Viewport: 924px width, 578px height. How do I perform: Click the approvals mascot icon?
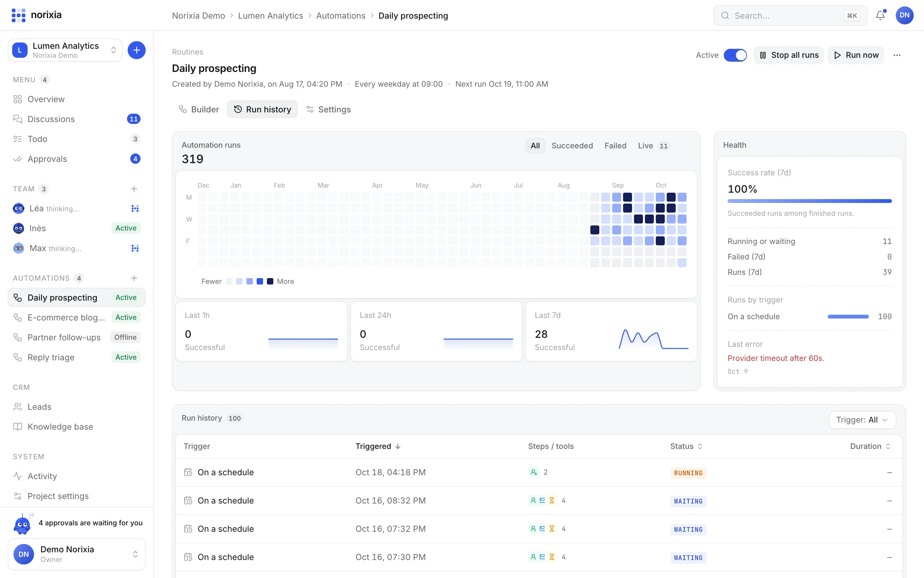click(x=22, y=524)
